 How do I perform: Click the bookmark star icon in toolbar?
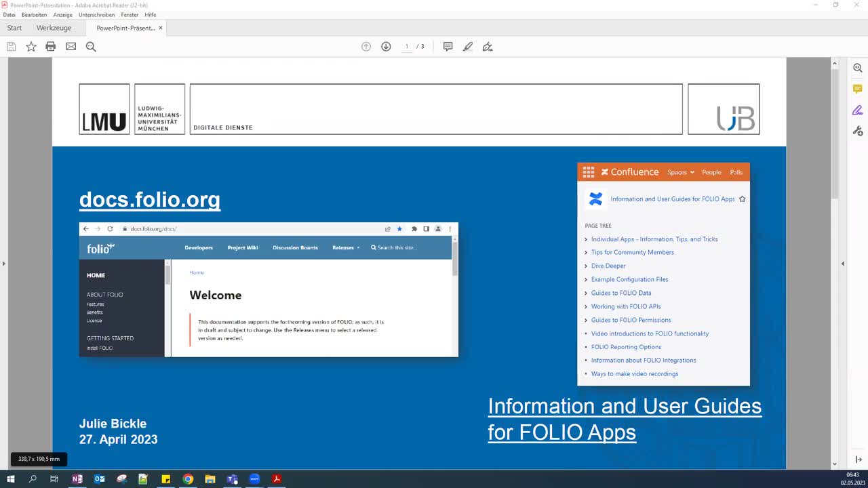(31, 47)
